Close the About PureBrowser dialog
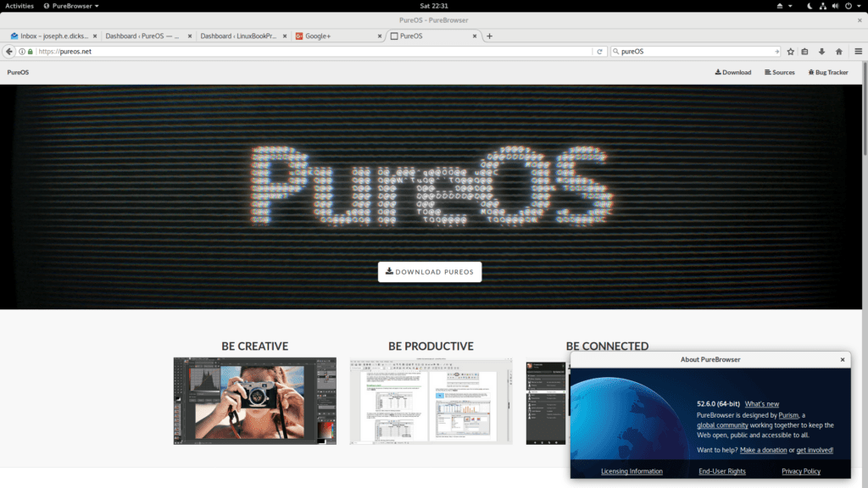Screen dimensions: 868x488 (x=843, y=359)
